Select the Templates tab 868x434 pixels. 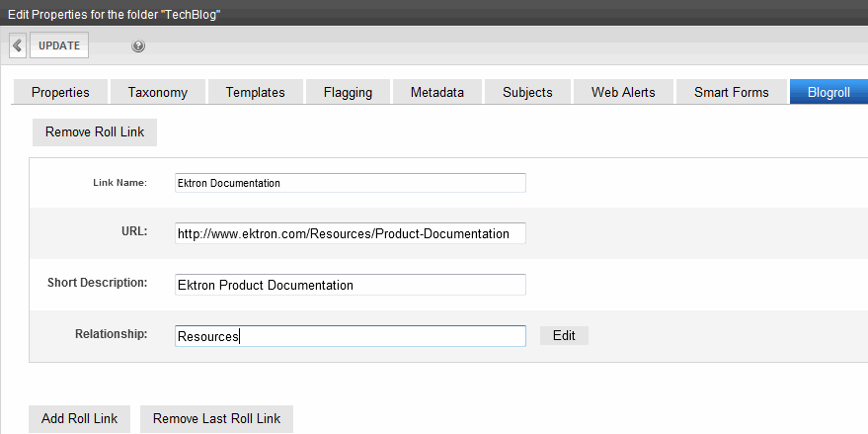pos(255,92)
